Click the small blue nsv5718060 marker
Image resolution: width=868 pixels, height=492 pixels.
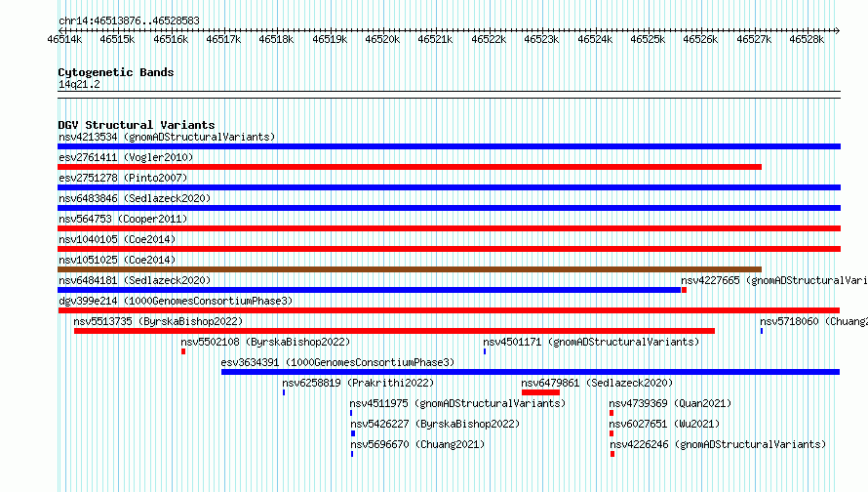click(x=762, y=331)
